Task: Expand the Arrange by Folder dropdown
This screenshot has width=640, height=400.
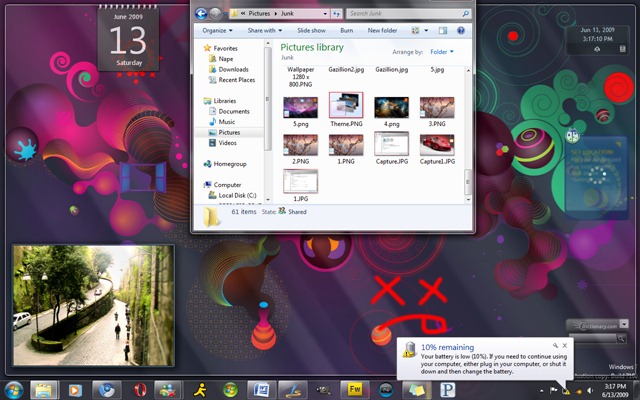Action: pos(442,52)
